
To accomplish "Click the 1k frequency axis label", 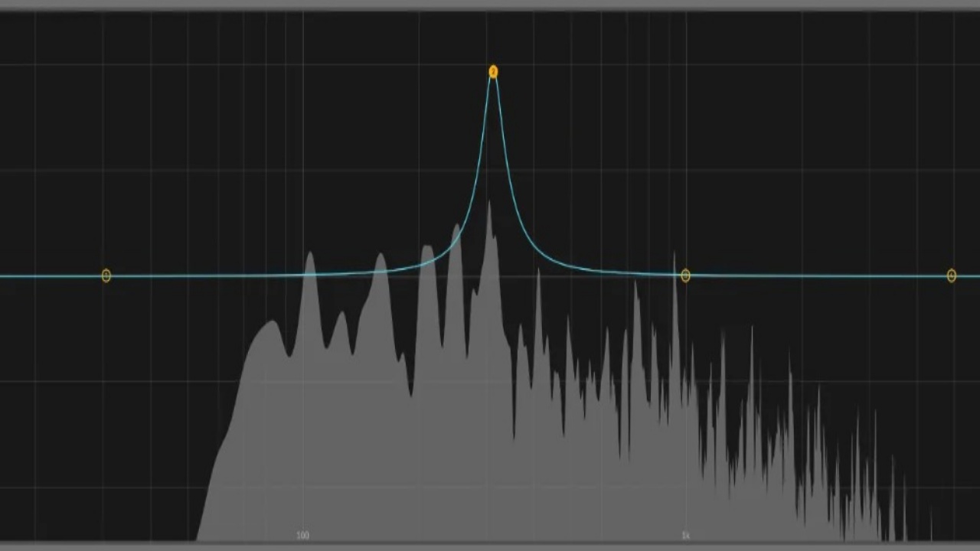I will [686, 536].
